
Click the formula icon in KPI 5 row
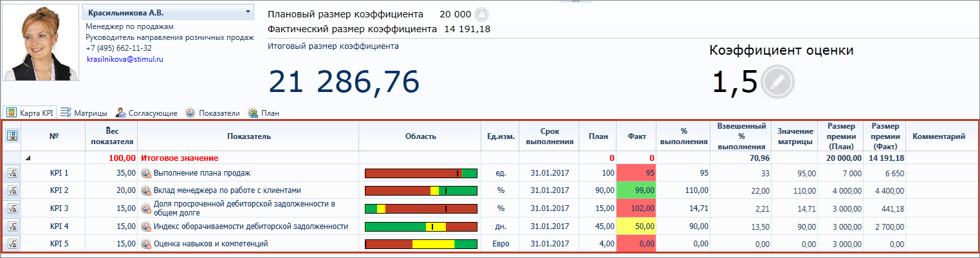pos(12,244)
